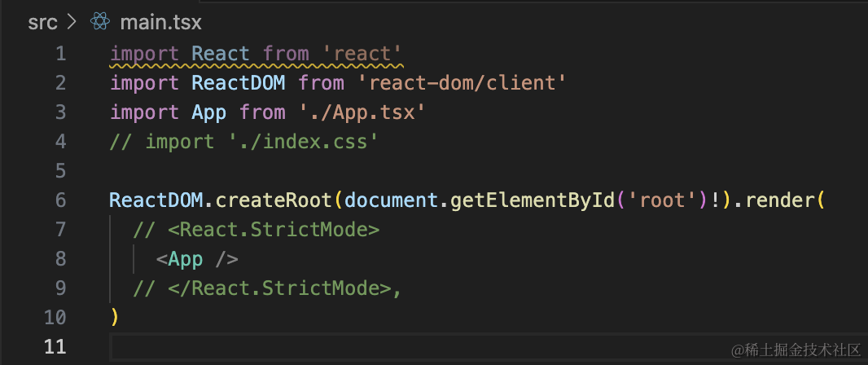
Task: Click getElementById on line 6
Action: (x=533, y=200)
